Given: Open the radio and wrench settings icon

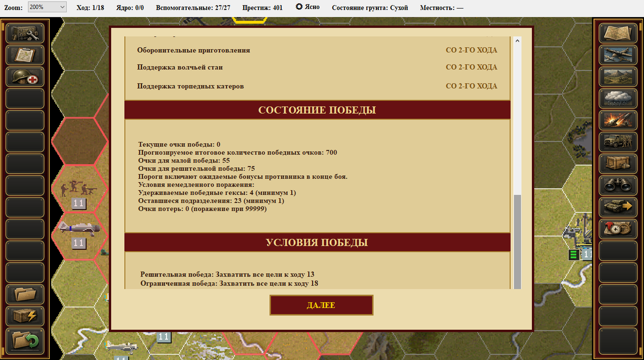Looking at the screenshot, I should point(25,33).
